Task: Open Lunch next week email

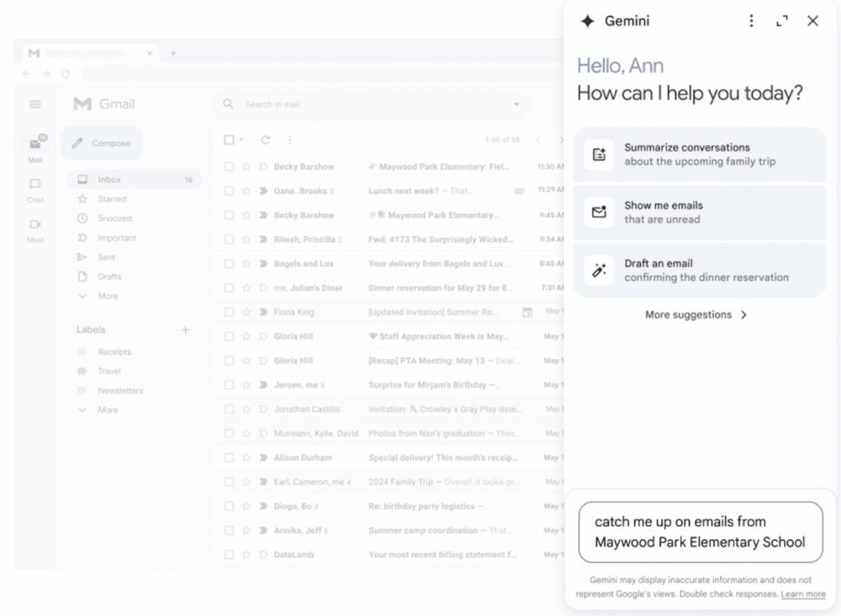Action: [389, 191]
